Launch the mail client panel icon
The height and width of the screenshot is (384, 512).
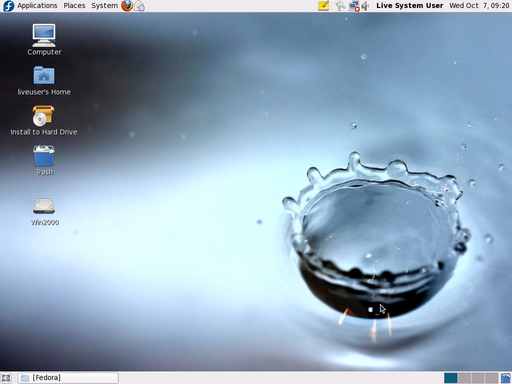coord(139,6)
